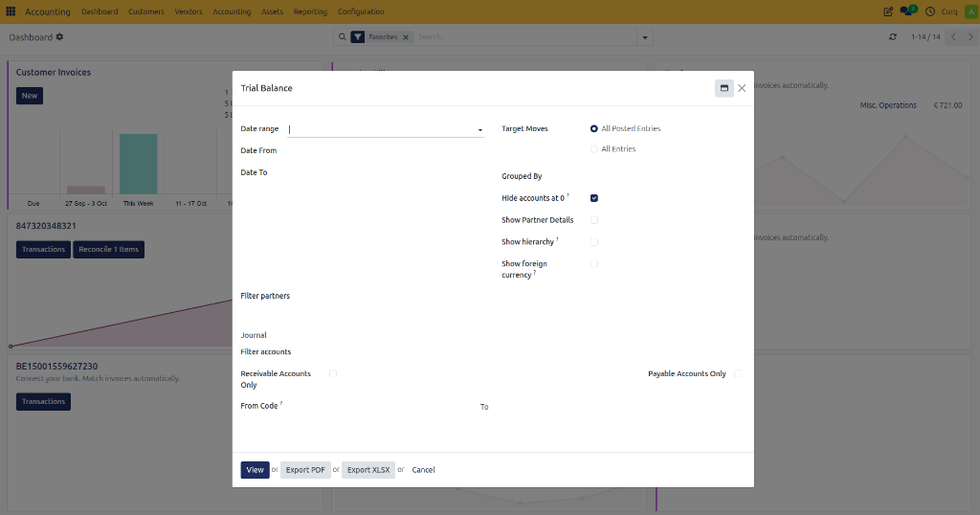Select All Entries radio option
Image resolution: width=980 pixels, height=515 pixels.
(593, 148)
